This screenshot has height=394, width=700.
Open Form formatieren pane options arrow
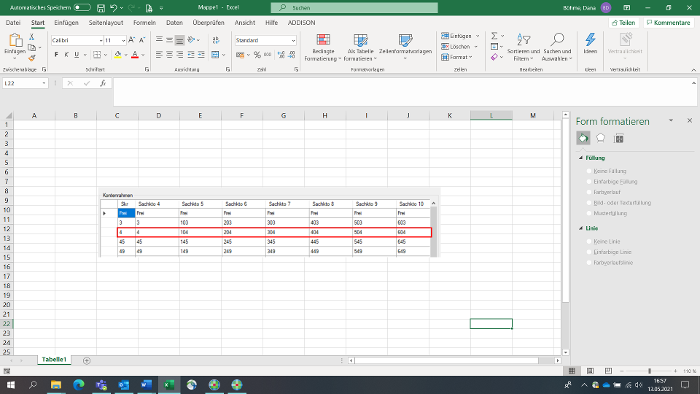671,120
